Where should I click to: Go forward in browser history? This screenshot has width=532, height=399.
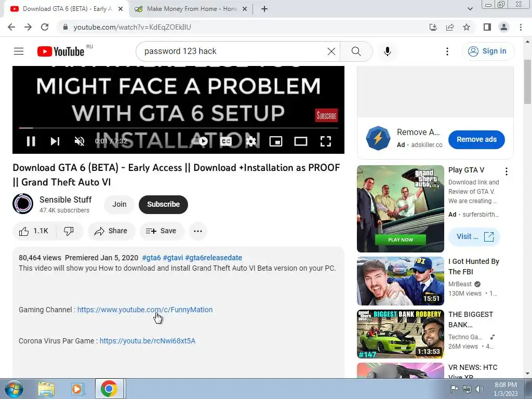pos(28,27)
